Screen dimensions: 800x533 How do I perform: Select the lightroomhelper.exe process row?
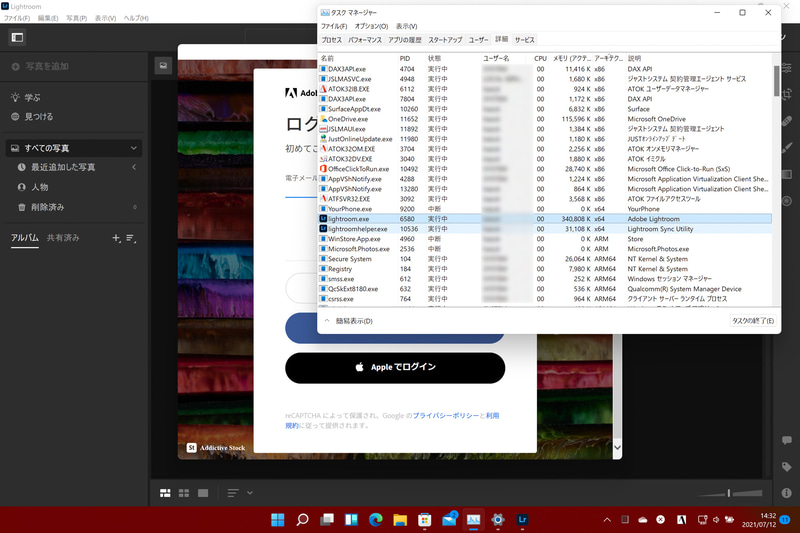(545, 229)
